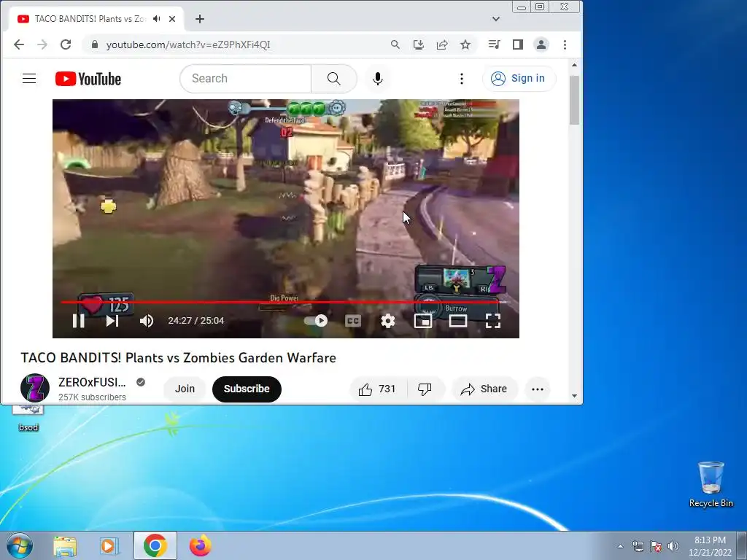Open video settings gear
The image size is (747, 560).
388,321
